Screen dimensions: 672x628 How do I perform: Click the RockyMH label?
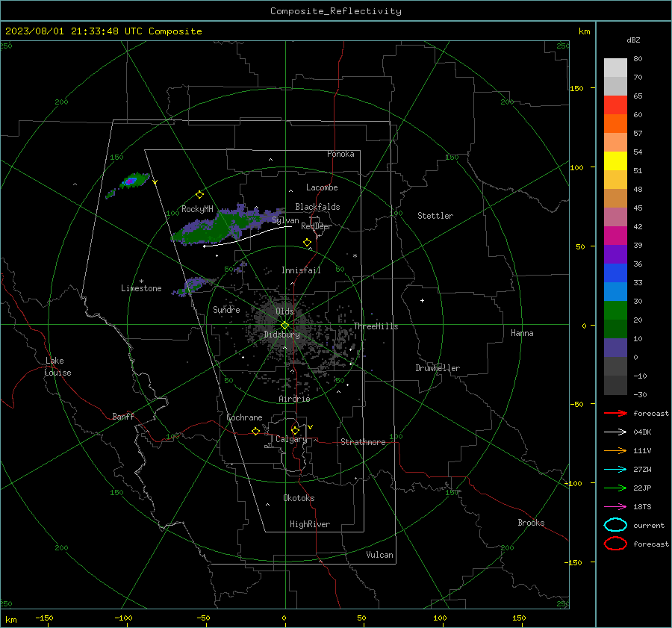(197, 209)
